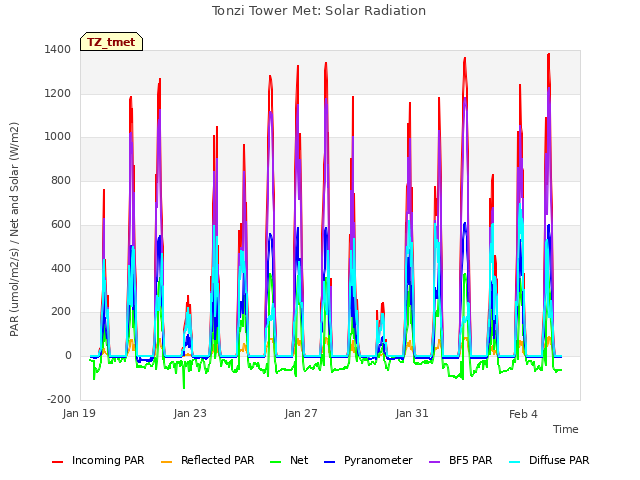Viewport: 640px width, 480px height.
Task: Click the 1400 y-axis tick label
Action: click(58, 49)
